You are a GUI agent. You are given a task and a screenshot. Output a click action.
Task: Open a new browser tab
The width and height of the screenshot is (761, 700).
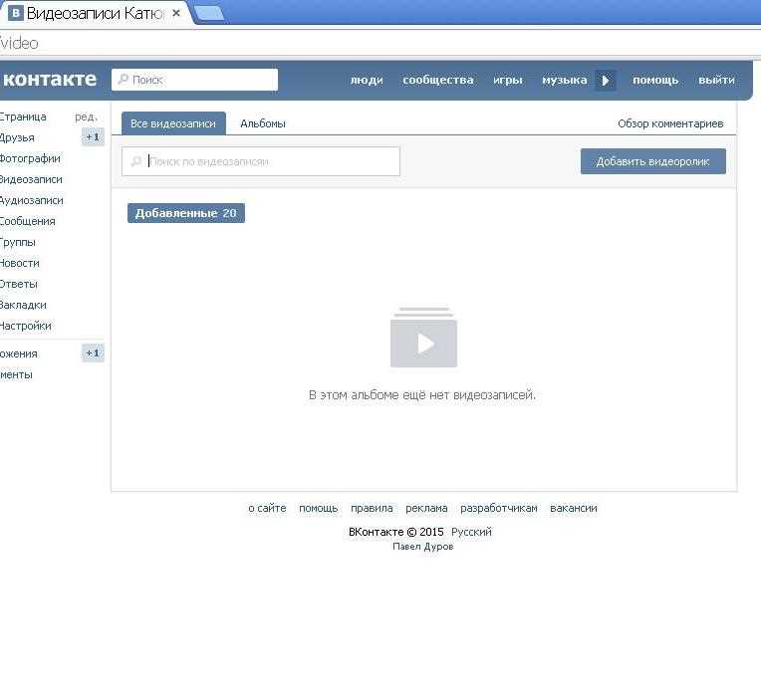point(209,14)
